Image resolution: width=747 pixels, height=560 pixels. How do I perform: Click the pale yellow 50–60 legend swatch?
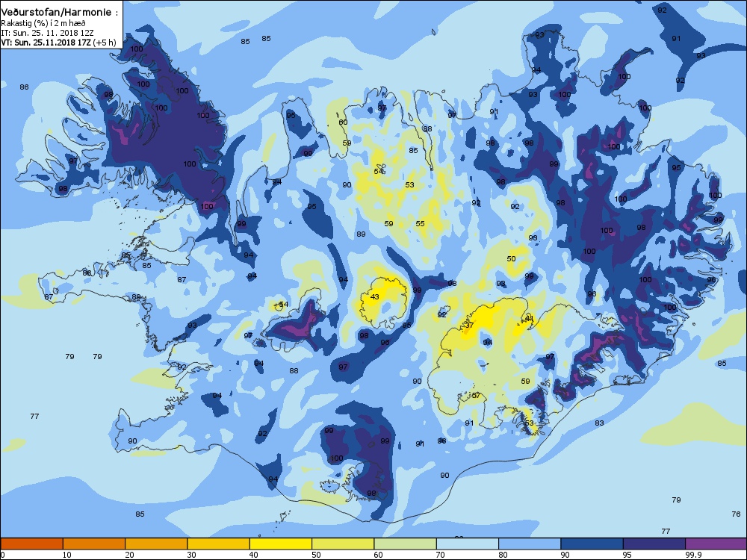tap(343, 544)
